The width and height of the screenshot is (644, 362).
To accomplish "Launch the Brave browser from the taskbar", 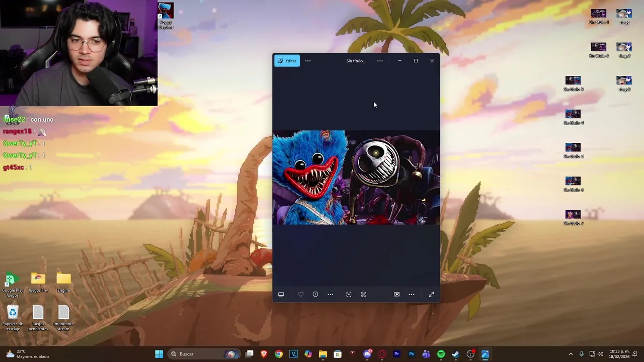I will tap(264, 354).
